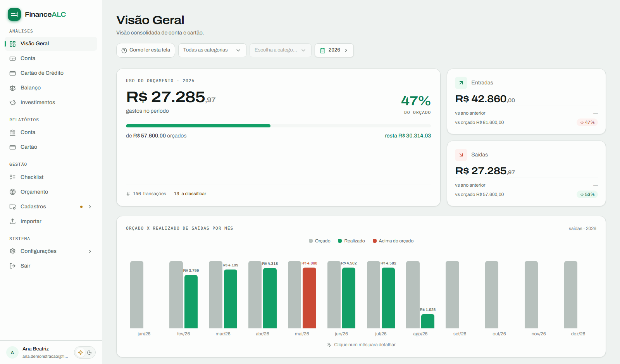Expand the Configurações submenu chevron
The height and width of the screenshot is (364, 620).
(90, 251)
